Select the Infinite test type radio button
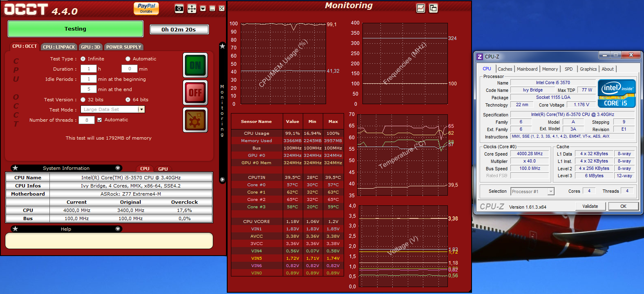This screenshot has height=294, width=644. tap(83, 59)
